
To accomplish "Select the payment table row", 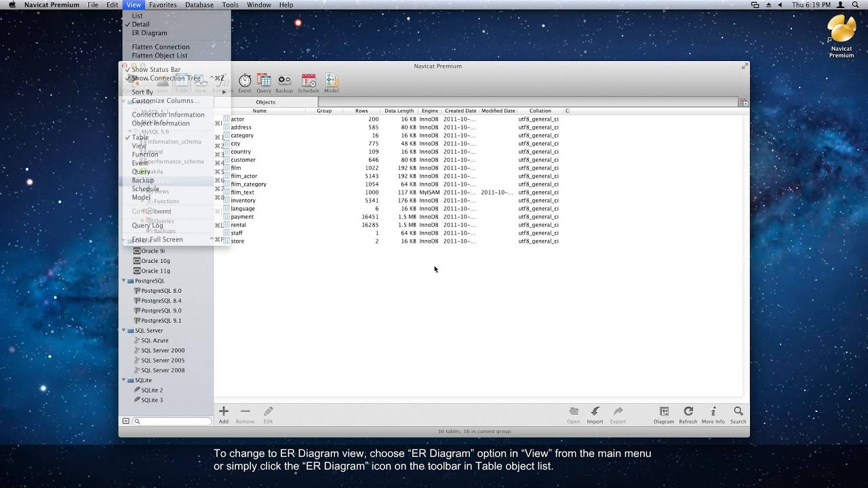I will (x=478, y=217).
